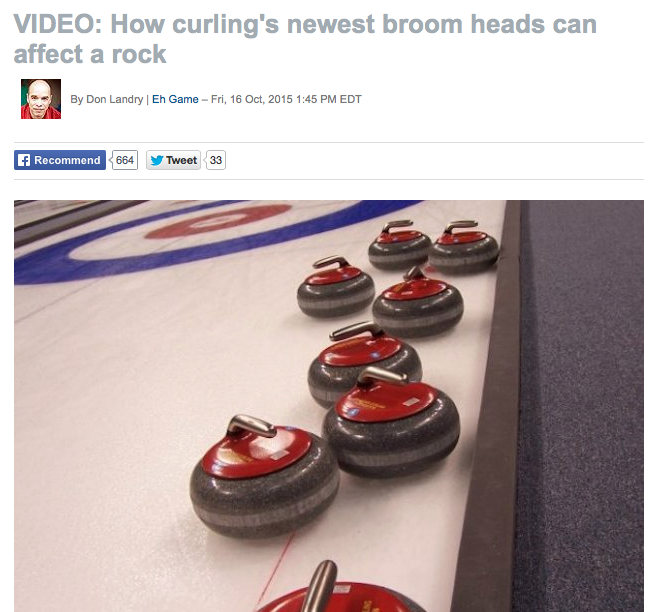This screenshot has width=654, height=612.
Task: Click the curling stones article image
Action: pyautogui.click(x=329, y=406)
